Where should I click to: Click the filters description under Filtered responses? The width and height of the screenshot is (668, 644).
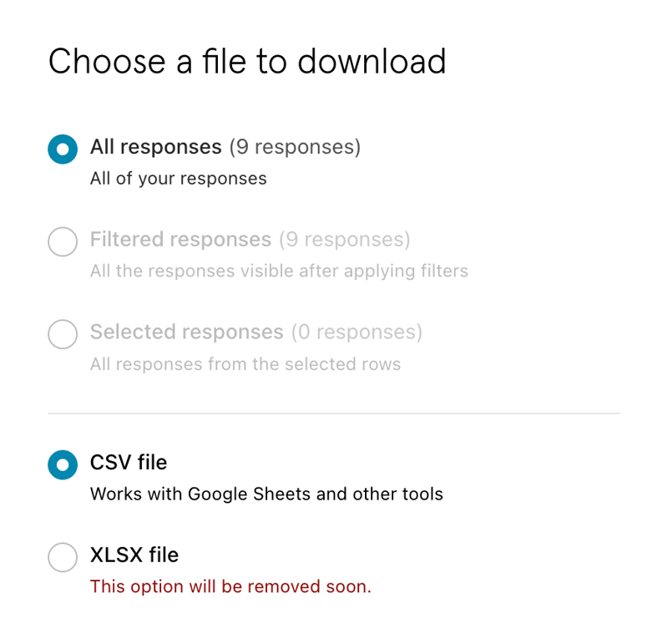(x=279, y=271)
